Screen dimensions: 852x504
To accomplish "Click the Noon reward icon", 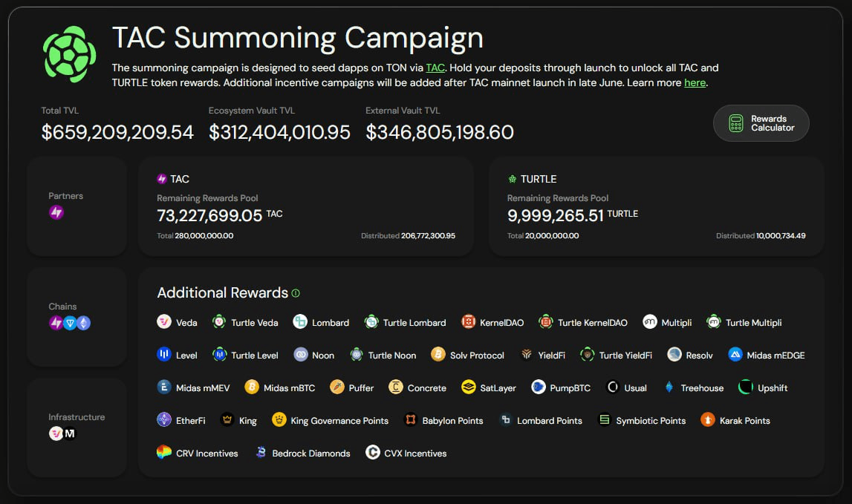I will (301, 355).
